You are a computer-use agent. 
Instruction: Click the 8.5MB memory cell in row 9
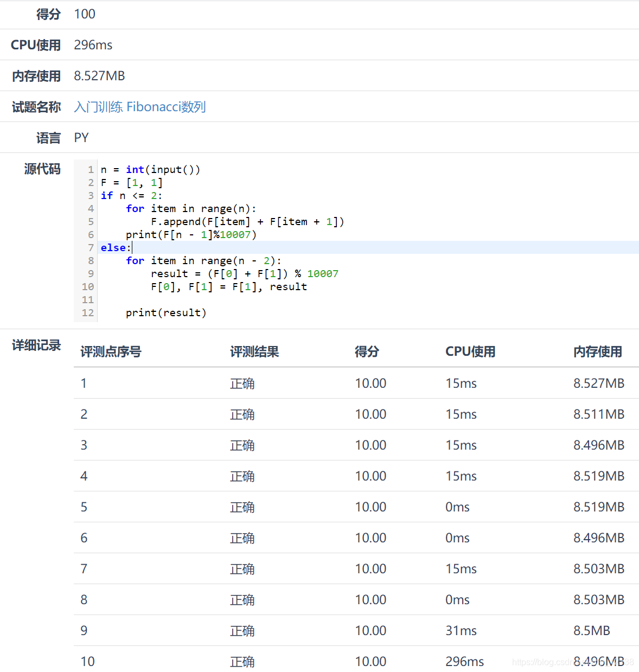[592, 631]
